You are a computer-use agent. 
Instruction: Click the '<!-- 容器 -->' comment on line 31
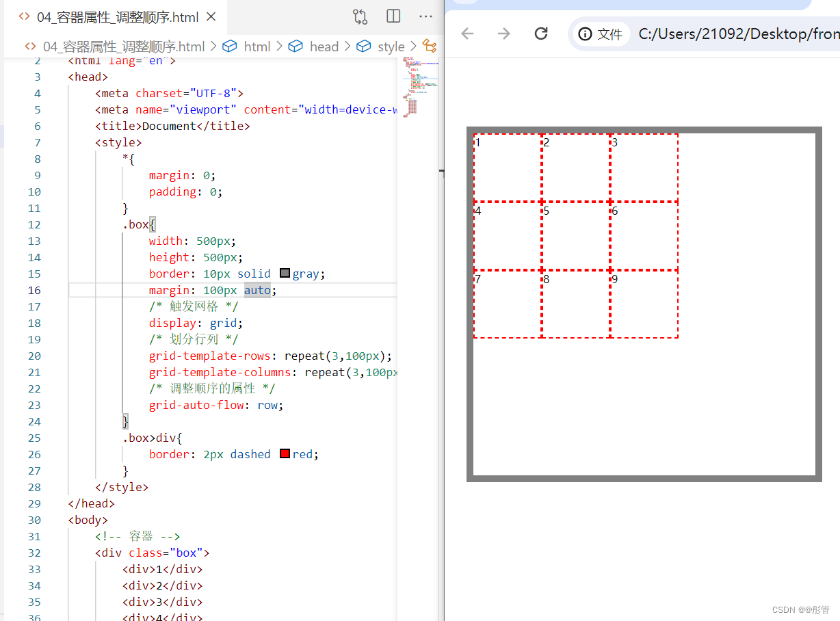(x=137, y=536)
